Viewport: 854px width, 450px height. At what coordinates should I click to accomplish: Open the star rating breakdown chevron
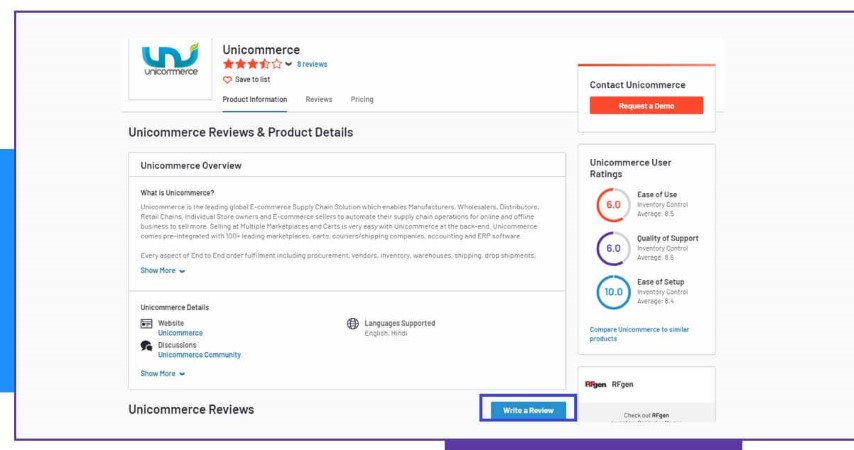pos(289,64)
